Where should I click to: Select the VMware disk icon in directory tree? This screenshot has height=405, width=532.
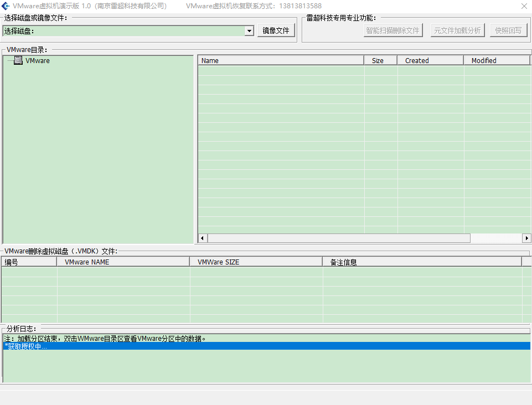pyautogui.click(x=18, y=61)
